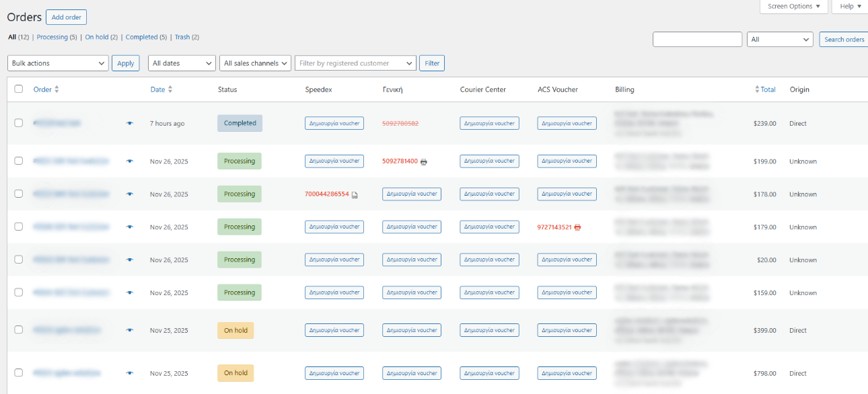Screen dimensions: 868x394
Task: Click the order search text field
Action: point(697,40)
